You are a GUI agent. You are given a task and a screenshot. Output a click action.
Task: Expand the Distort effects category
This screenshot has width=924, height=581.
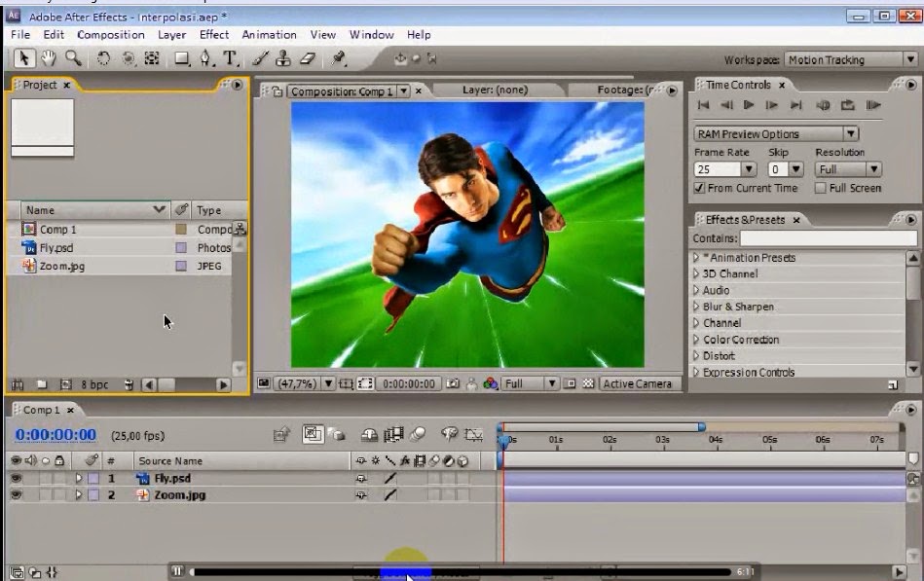coord(696,356)
